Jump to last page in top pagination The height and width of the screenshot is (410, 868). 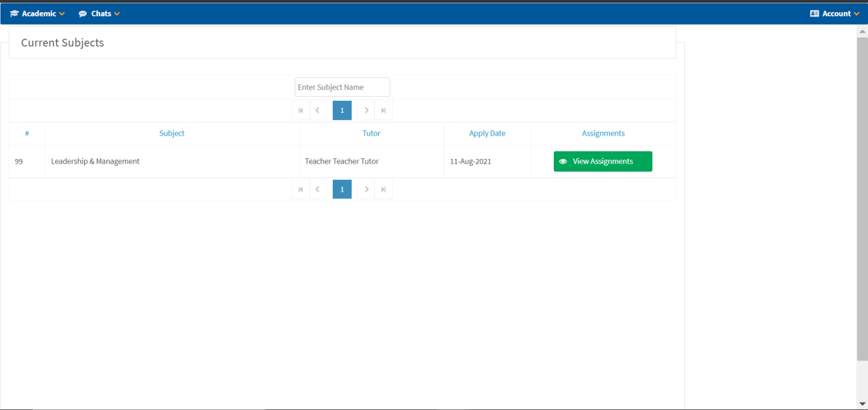[384, 110]
